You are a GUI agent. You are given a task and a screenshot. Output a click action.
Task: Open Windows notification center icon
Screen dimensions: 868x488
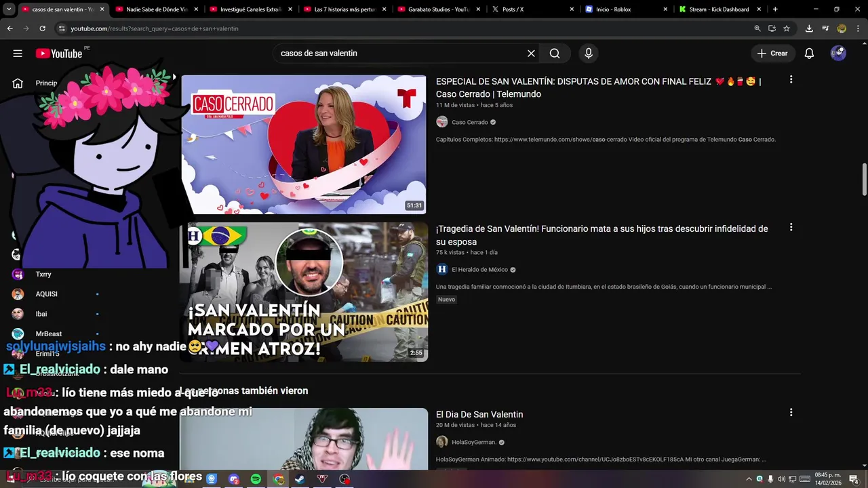tap(854, 479)
